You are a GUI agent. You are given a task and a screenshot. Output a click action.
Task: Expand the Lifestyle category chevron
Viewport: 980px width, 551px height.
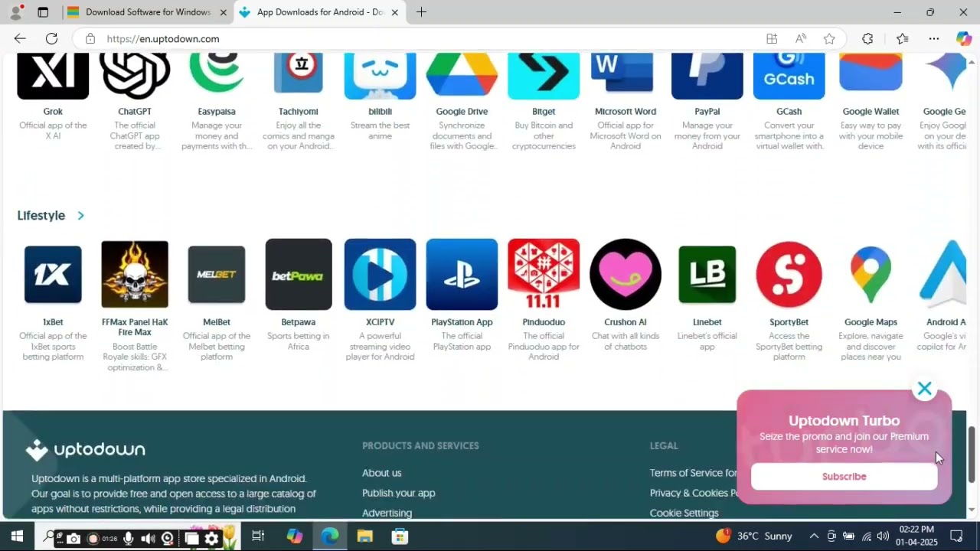[80, 216]
